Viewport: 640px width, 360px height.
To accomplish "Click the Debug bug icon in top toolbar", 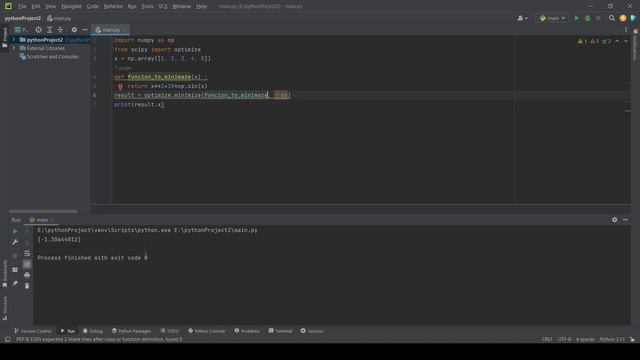I will (587, 18).
